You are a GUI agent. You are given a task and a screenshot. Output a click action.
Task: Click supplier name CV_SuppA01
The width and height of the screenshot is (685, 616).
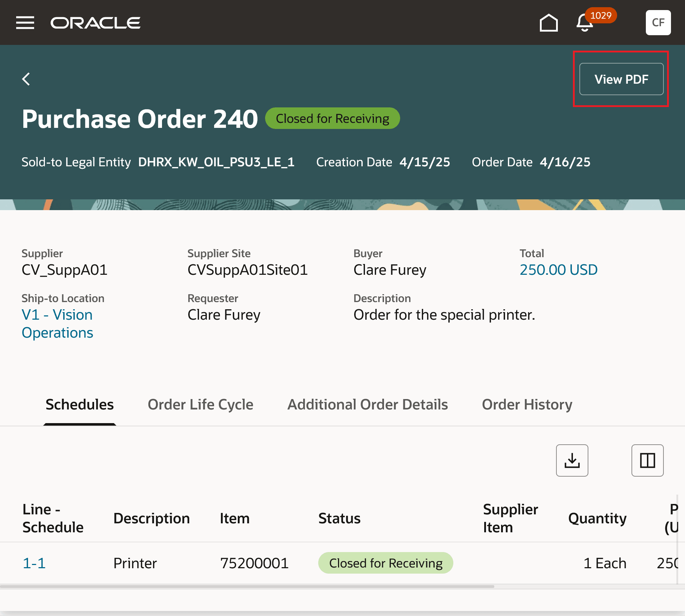pyautogui.click(x=65, y=270)
